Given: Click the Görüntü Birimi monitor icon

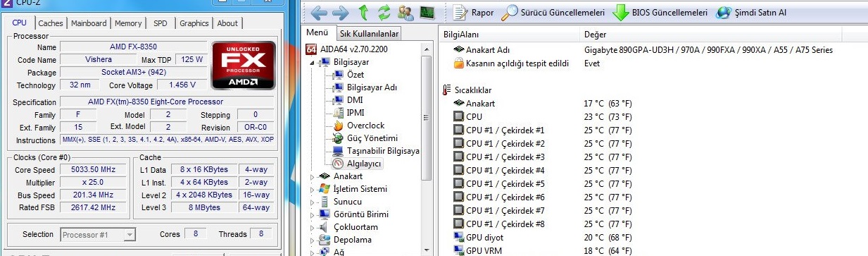Looking at the screenshot, I should [325, 214].
